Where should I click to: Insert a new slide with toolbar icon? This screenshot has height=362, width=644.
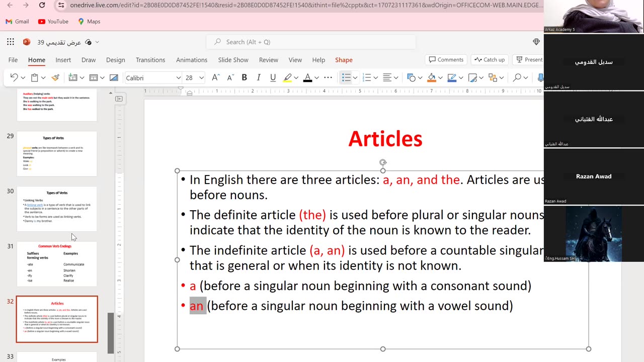click(x=73, y=78)
